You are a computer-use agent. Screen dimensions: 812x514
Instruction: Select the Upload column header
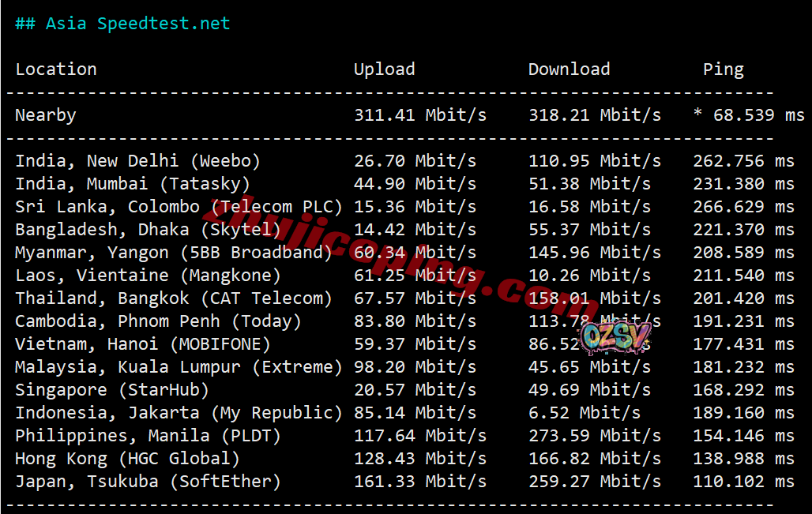pyautogui.click(x=384, y=69)
